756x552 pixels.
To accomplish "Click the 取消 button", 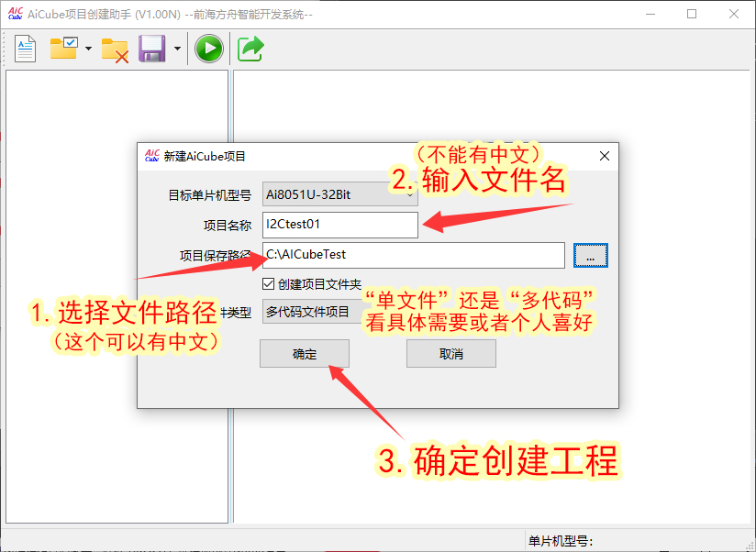I will [450, 354].
